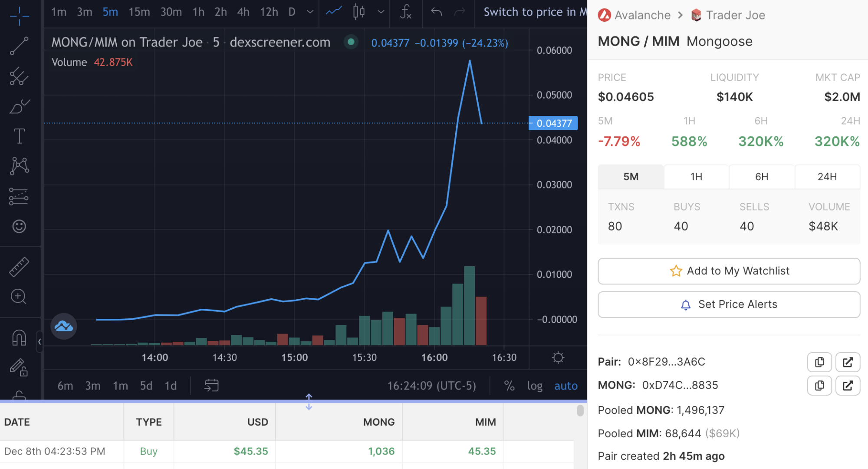
Task: Collapse the drawing toolbar with arrow
Action: pyautogui.click(x=39, y=342)
